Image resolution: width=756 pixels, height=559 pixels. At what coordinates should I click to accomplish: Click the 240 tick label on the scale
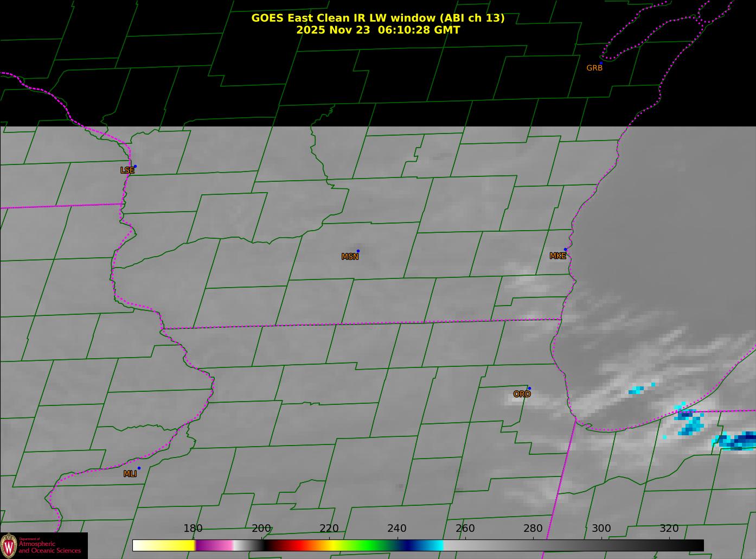tap(397, 529)
